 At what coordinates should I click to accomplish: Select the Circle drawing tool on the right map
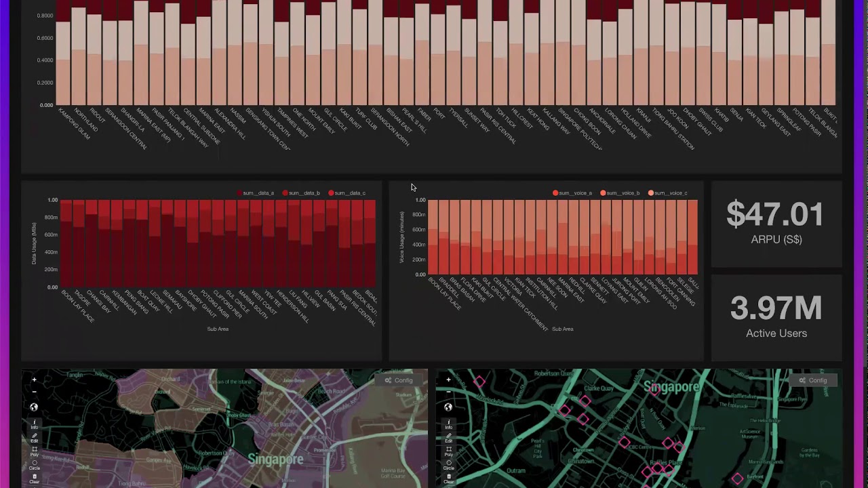pyautogui.click(x=448, y=466)
